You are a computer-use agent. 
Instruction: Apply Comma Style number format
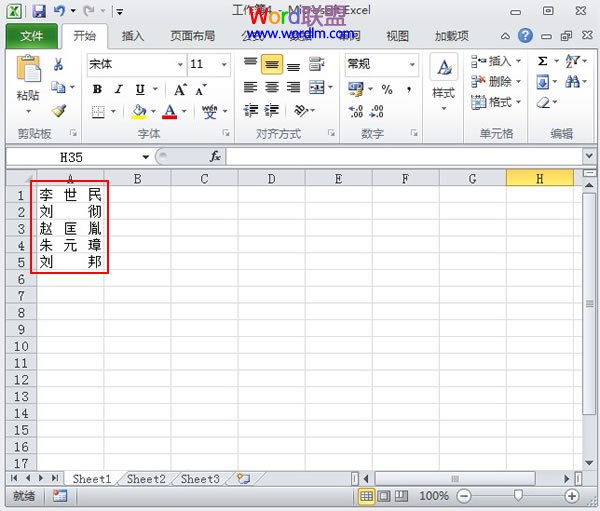(x=409, y=90)
